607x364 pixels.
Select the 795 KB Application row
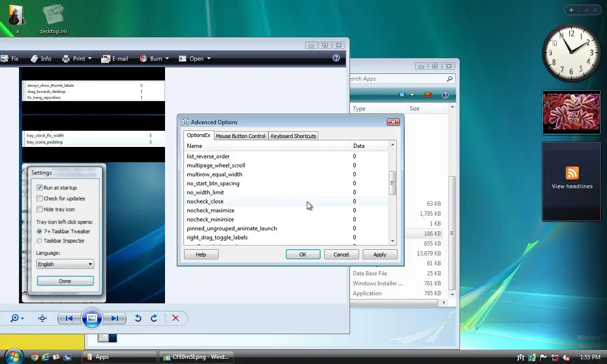click(x=397, y=293)
